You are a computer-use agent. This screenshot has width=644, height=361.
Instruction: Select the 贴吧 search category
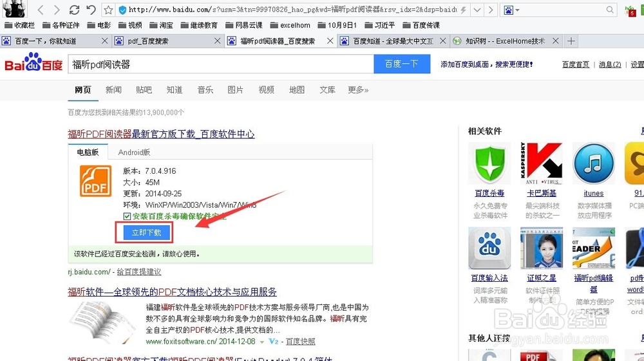[x=144, y=90]
